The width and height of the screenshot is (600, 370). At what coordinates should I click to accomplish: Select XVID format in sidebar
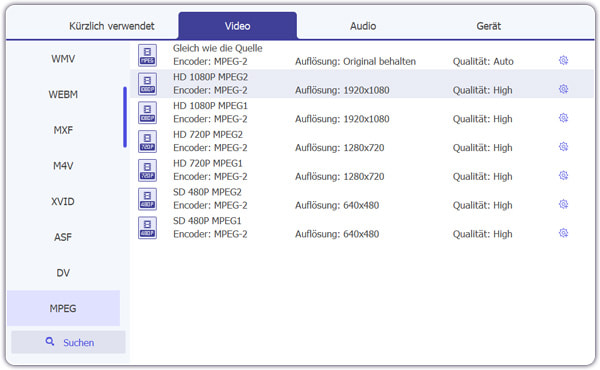pos(63,201)
